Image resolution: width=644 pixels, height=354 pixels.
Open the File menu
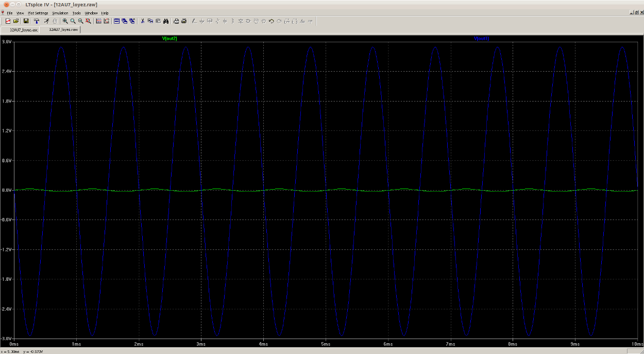(9, 13)
